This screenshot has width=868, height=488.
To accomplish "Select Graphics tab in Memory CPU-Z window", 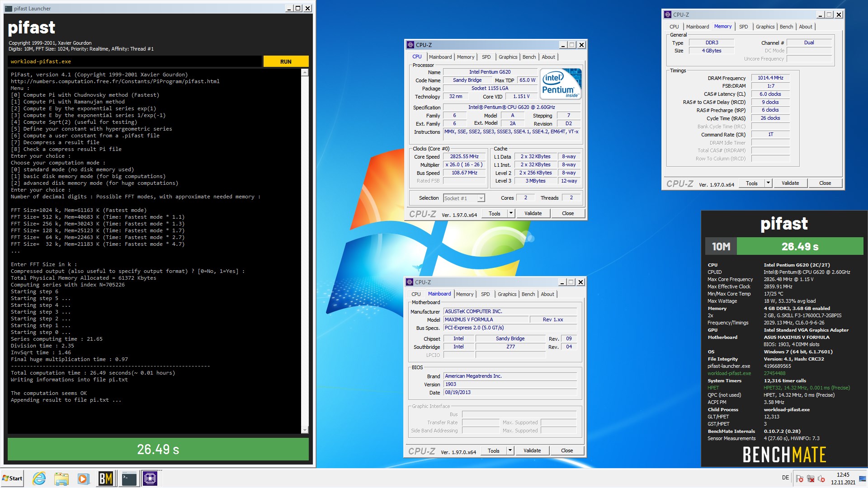I will click(x=765, y=27).
